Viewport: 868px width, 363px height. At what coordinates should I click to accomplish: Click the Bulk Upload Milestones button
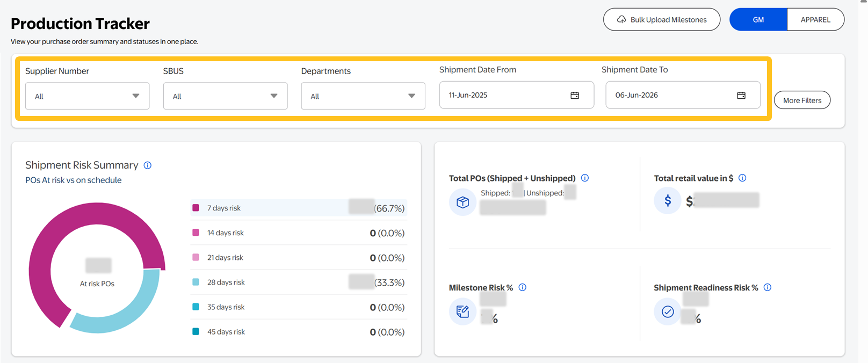tap(661, 19)
